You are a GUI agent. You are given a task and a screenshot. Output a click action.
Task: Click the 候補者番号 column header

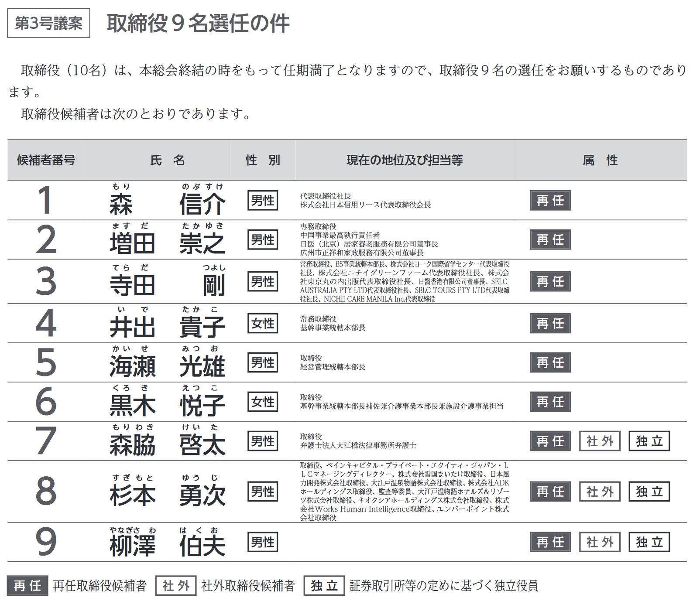point(46,160)
